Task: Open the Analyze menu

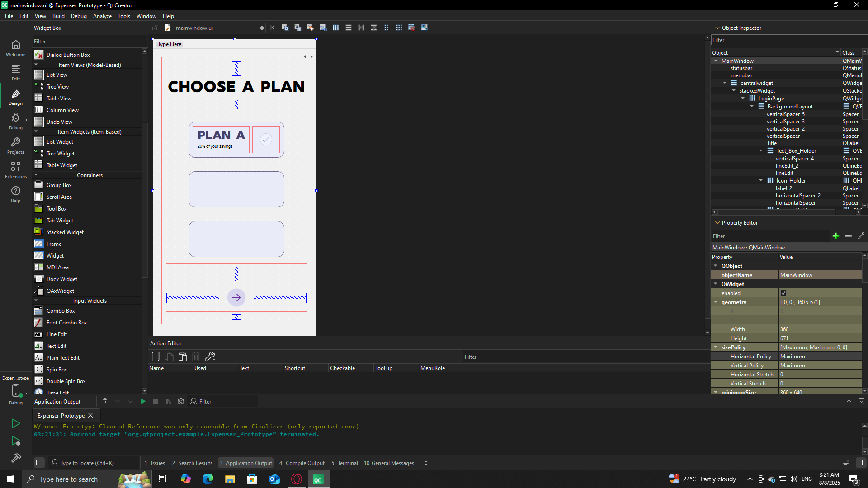Action: (x=102, y=16)
